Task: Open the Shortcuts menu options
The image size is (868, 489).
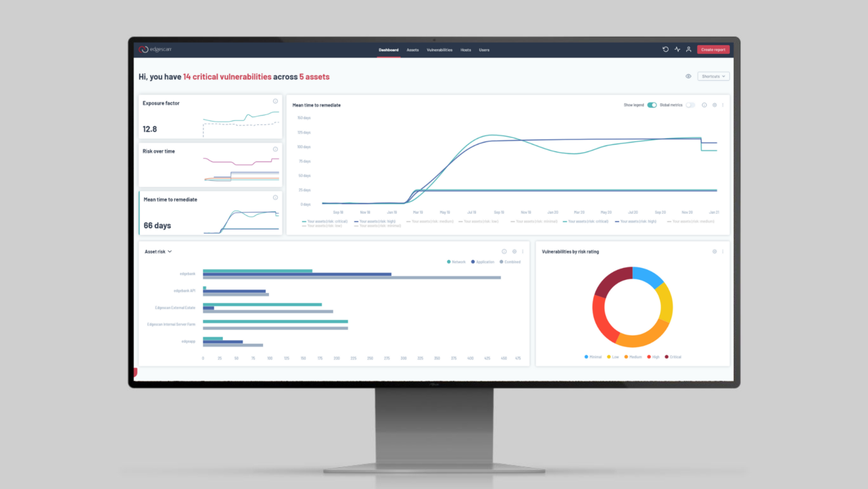Action: coord(713,76)
